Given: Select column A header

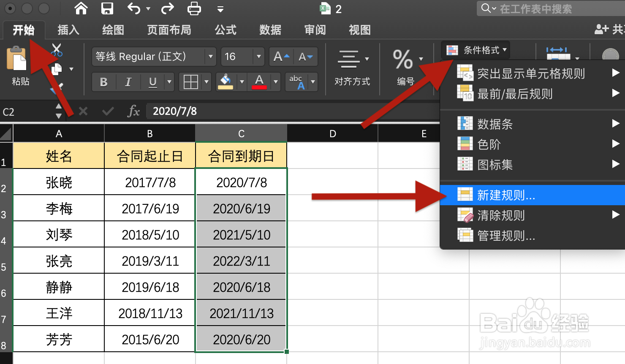Looking at the screenshot, I should point(59,133).
